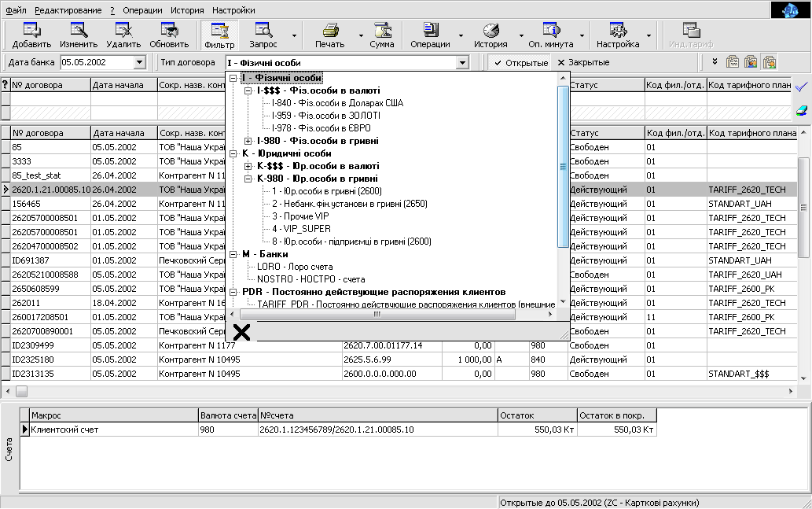Collapse the 'K-980 - Юр.особи в гривні' node
The image size is (812, 509).
[x=248, y=179]
